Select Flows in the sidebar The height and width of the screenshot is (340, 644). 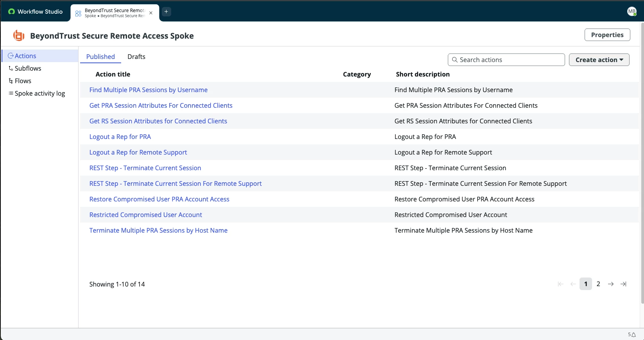tap(40, 81)
